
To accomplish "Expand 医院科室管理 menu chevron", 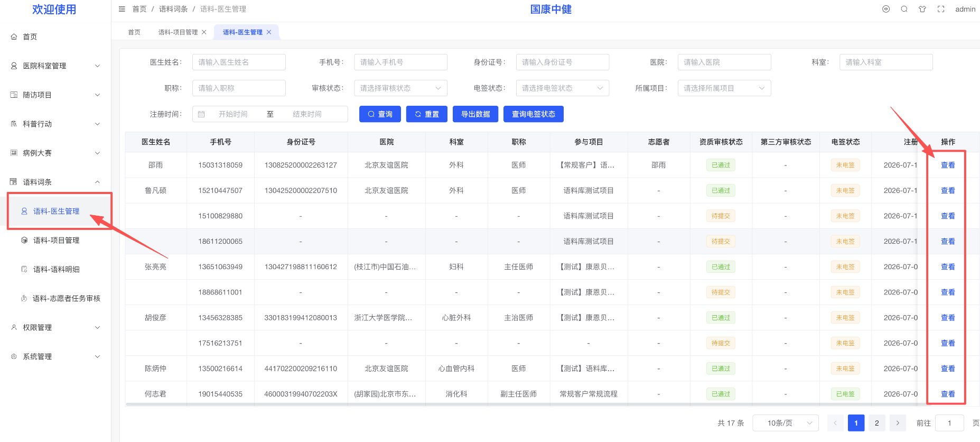I will point(97,66).
